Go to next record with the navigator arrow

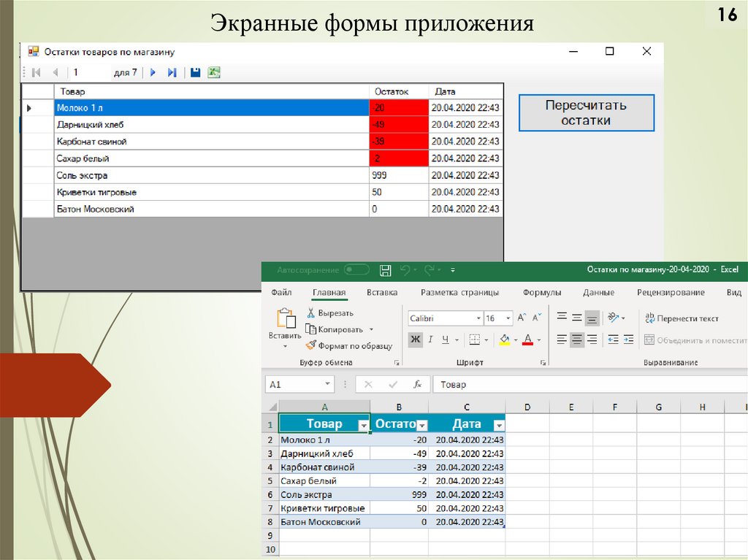153,72
